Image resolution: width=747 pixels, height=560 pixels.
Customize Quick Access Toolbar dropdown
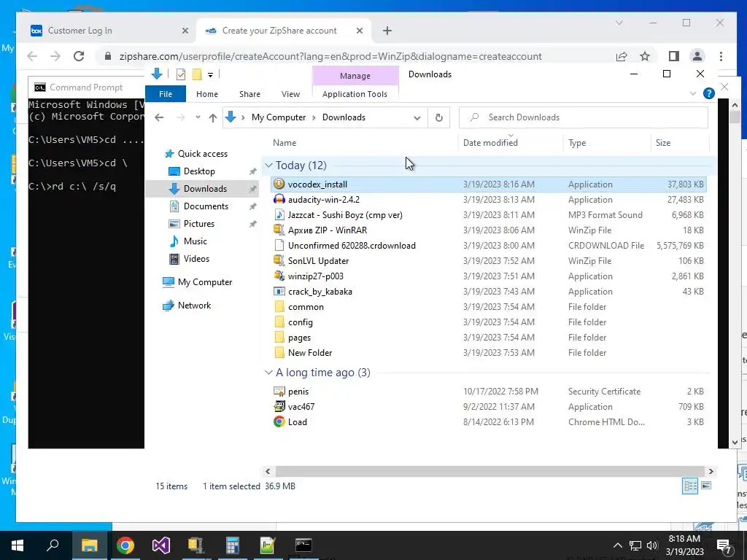click(x=210, y=75)
